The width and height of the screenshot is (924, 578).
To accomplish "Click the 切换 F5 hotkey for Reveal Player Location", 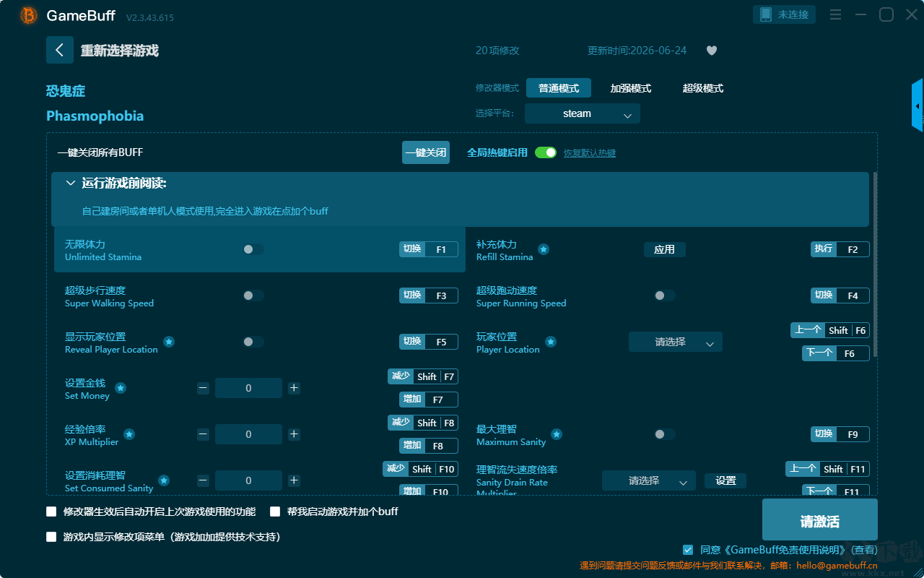I will coord(429,342).
